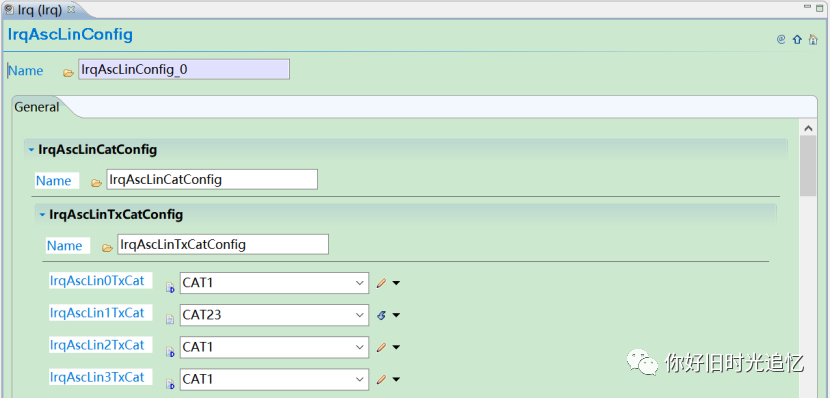Click the folder icon beside IrqAscLinCatConfig name
This screenshot has width=831, height=399.
click(x=96, y=183)
